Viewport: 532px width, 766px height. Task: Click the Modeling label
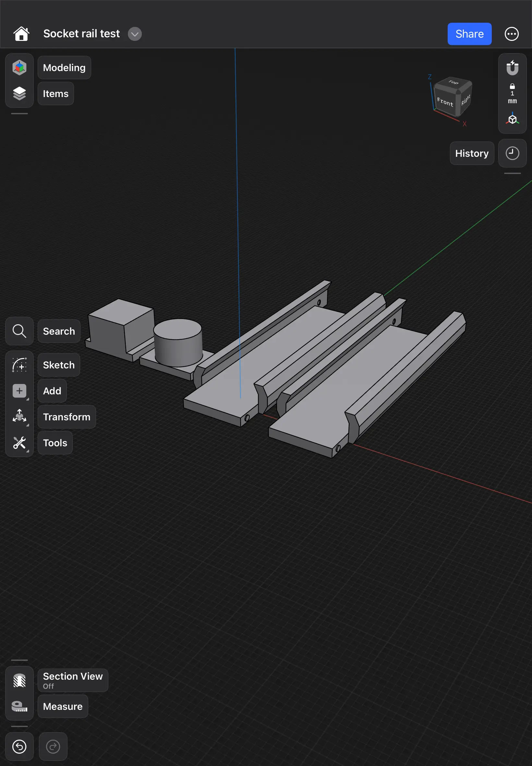click(x=64, y=68)
